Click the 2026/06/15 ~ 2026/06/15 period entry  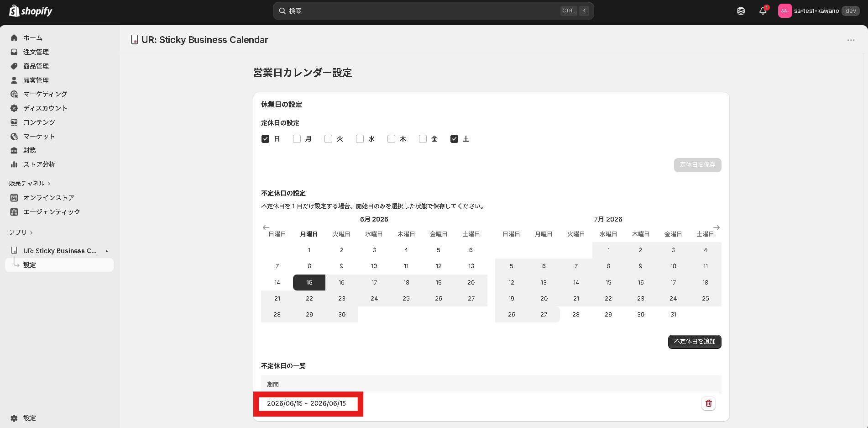[306, 404]
